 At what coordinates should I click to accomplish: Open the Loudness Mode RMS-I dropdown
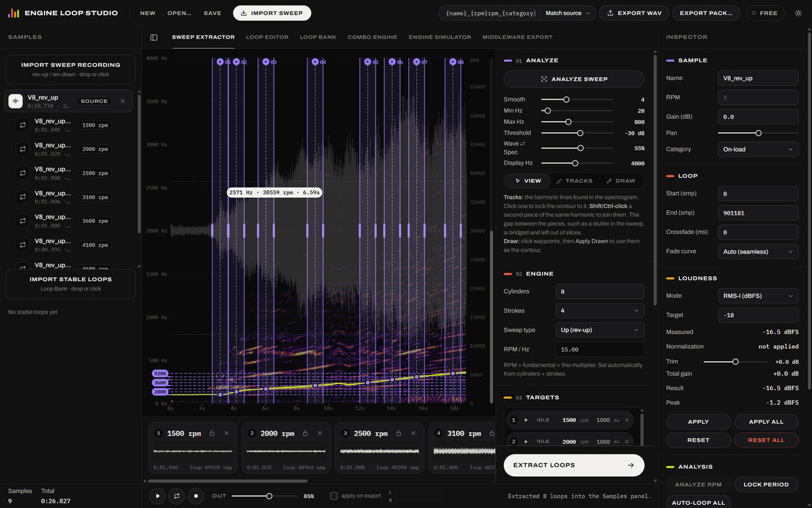click(x=758, y=295)
